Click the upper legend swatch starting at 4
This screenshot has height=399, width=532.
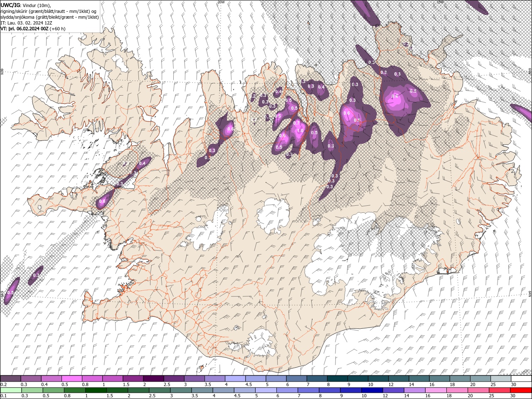[235, 379]
